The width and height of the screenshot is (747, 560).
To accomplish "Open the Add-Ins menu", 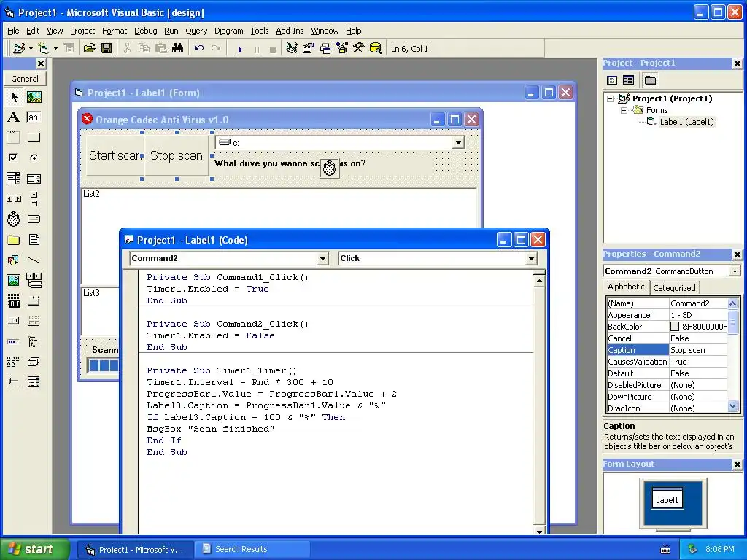I will (290, 31).
